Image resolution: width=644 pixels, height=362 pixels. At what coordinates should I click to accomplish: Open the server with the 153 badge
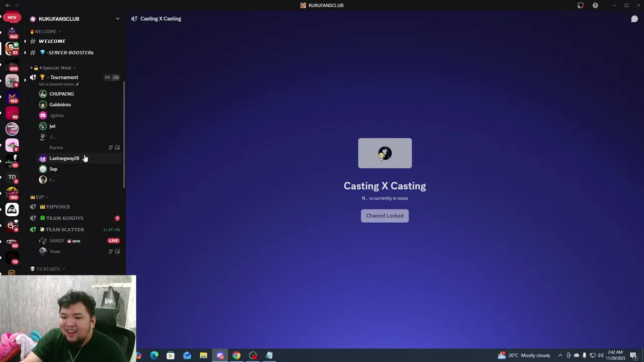click(x=12, y=97)
